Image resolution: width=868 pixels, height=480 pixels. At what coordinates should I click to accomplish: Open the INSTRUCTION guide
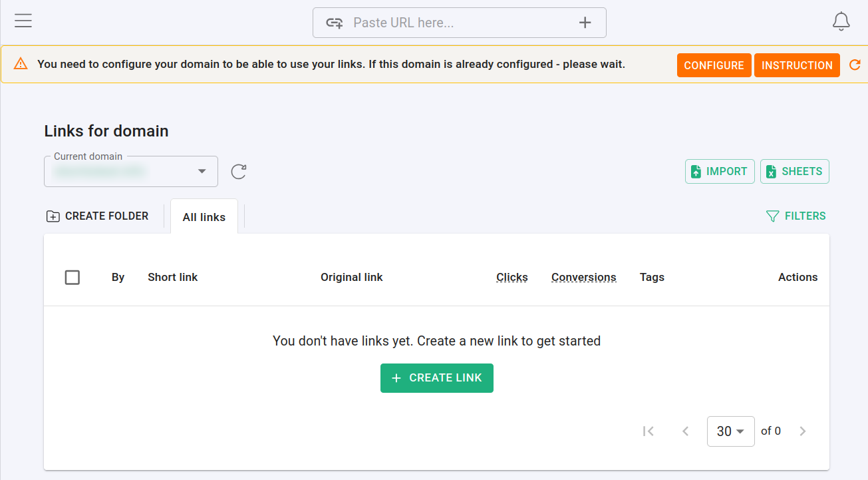[x=796, y=65]
